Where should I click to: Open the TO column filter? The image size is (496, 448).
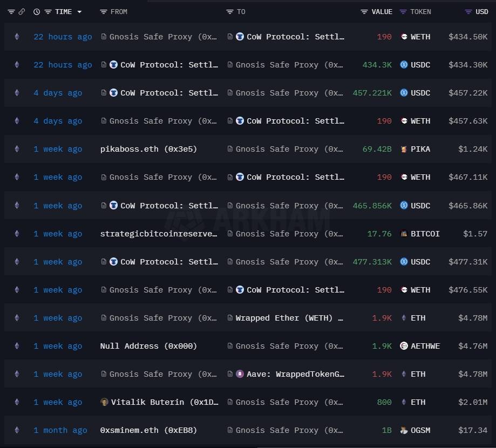[230, 12]
